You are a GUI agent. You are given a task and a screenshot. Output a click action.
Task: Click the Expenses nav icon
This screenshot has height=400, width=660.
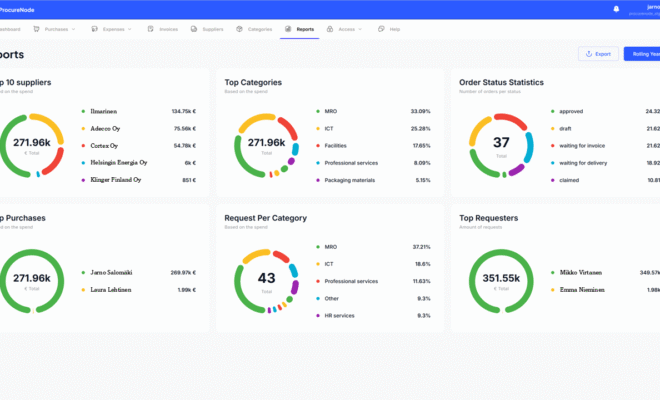point(95,29)
